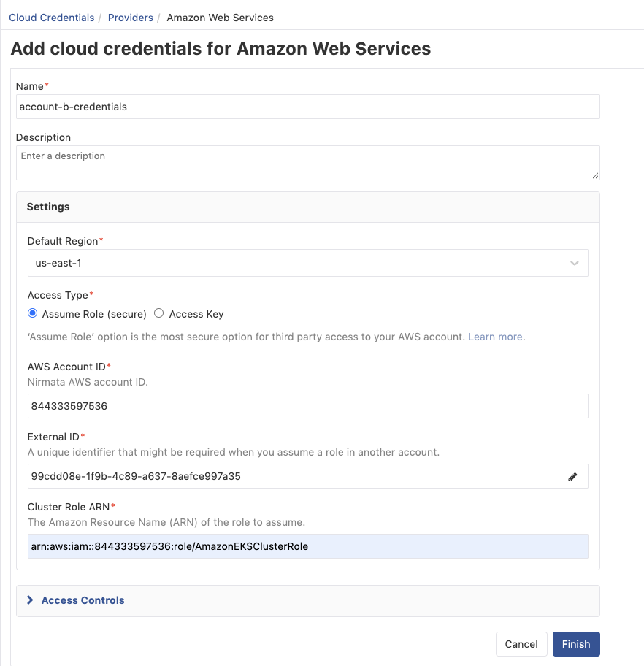This screenshot has width=644, height=666.
Task: Click the 'Nirmata AWS account ID.' hint text
Action: point(88,382)
